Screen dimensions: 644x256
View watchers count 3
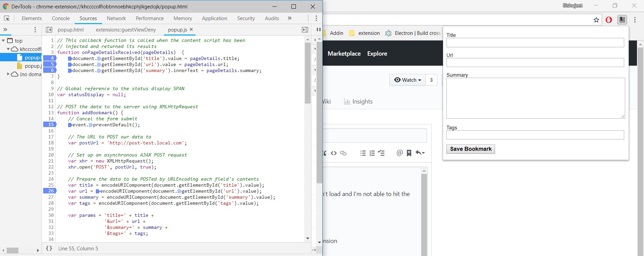click(431, 80)
